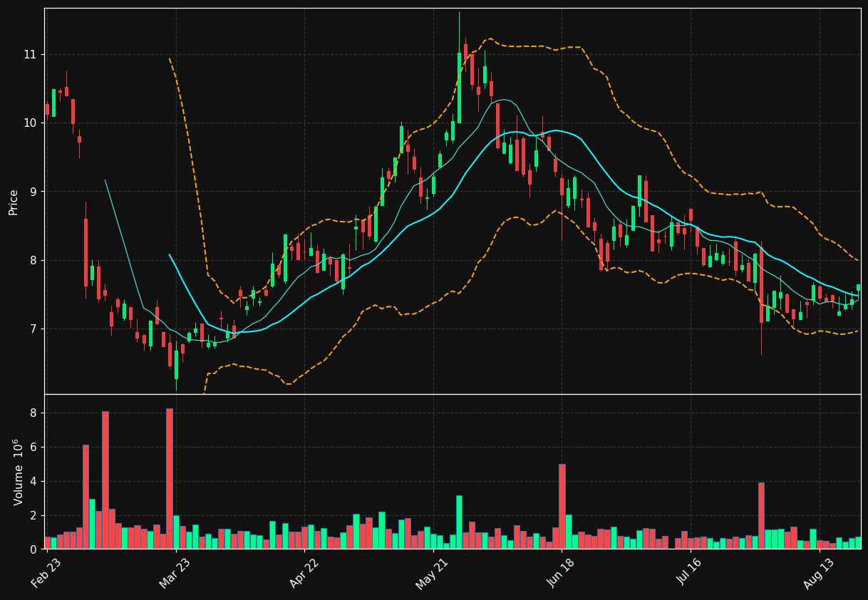The width and height of the screenshot is (868, 600).
Task: Click the 'May 21' date label
Action: pyautogui.click(x=433, y=572)
